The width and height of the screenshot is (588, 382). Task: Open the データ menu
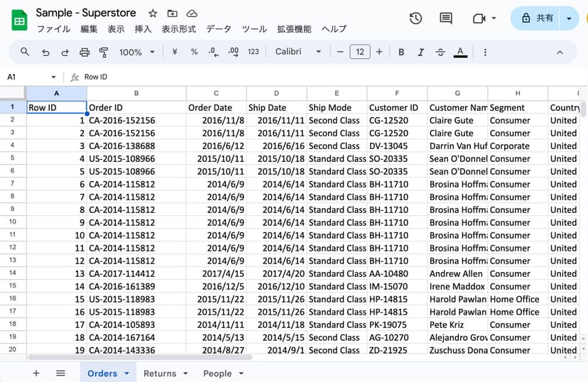click(x=219, y=29)
